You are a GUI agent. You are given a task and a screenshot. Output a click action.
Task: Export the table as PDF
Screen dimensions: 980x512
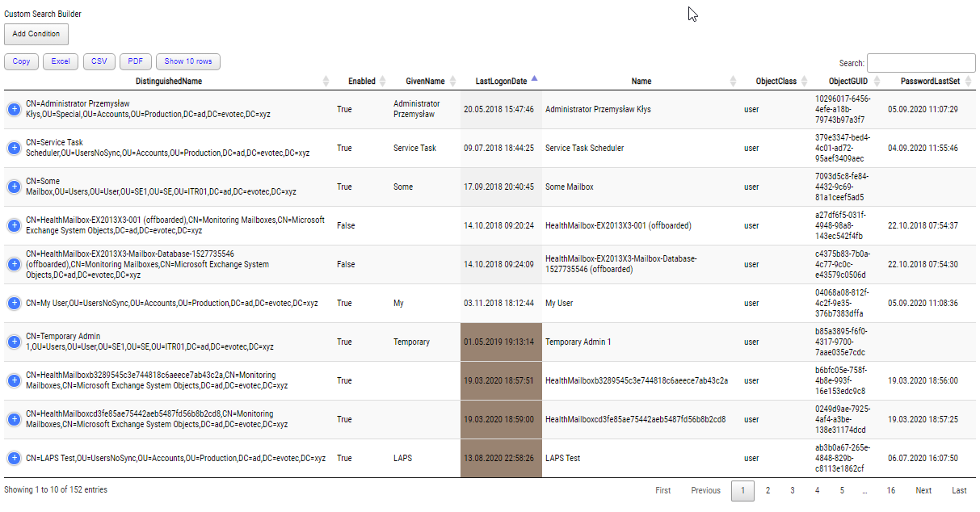pos(135,61)
